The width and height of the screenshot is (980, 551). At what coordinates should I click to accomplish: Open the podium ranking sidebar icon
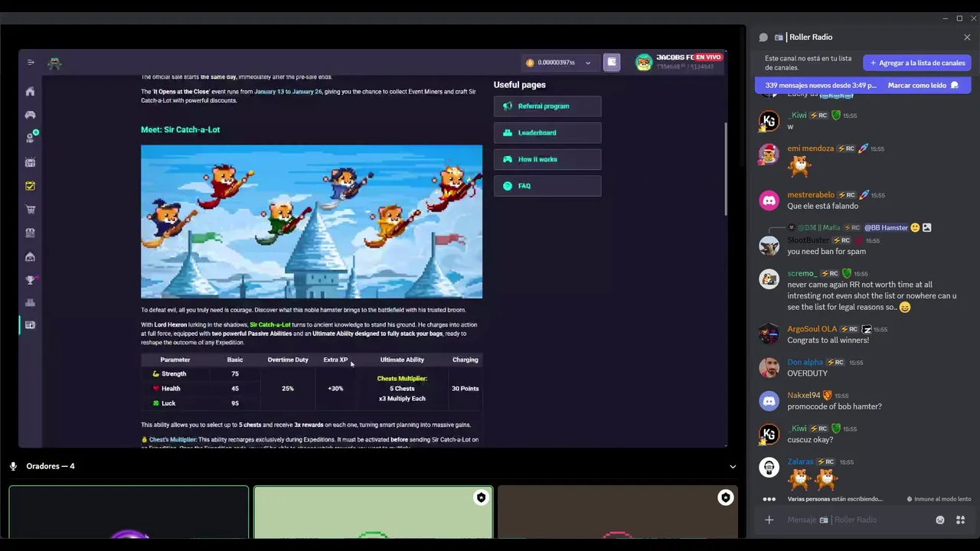(x=30, y=303)
